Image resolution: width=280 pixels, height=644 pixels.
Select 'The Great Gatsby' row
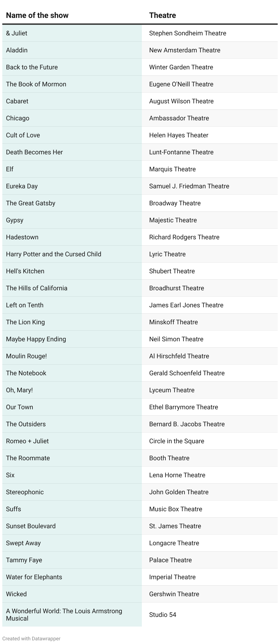pyautogui.click(x=31, y=203)
